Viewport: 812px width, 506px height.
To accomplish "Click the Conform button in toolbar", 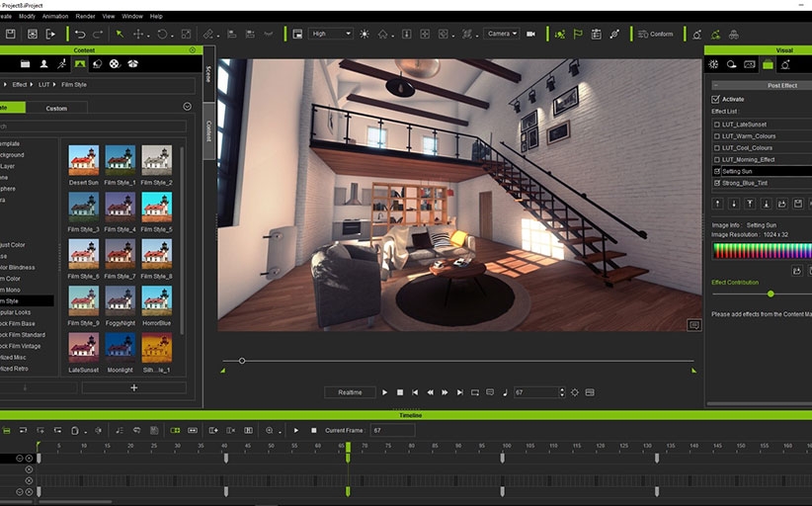I will 655,34.
